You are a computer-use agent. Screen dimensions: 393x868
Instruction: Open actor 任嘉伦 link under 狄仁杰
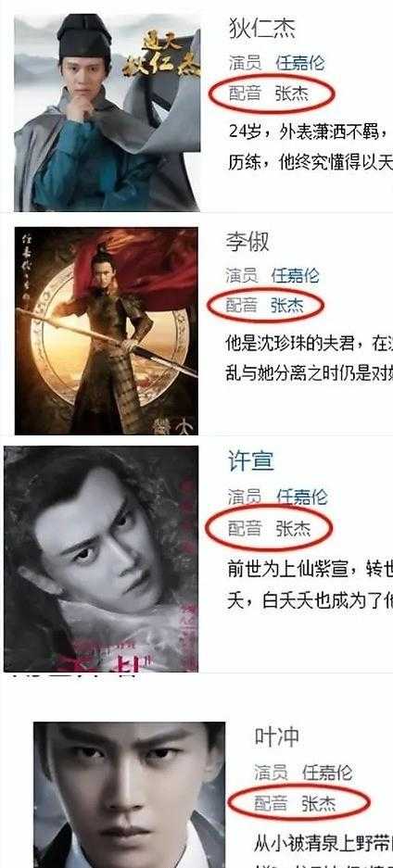coord(300,63)
